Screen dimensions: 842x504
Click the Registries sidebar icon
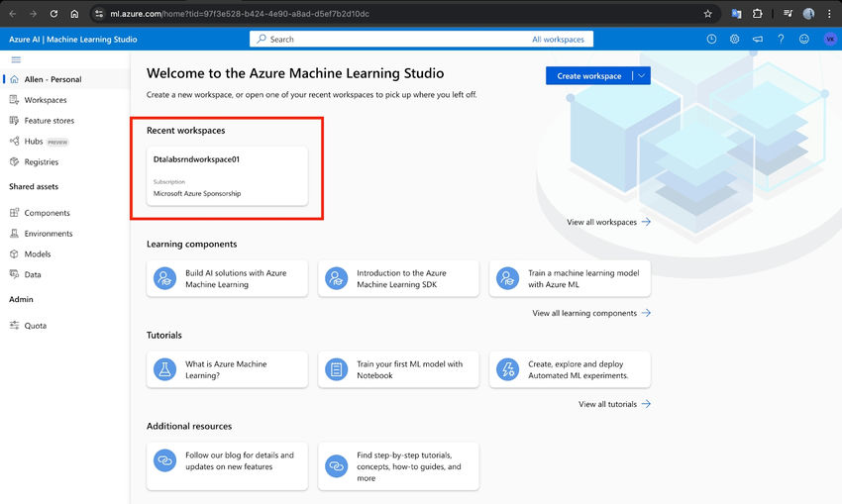coord(15,161)
